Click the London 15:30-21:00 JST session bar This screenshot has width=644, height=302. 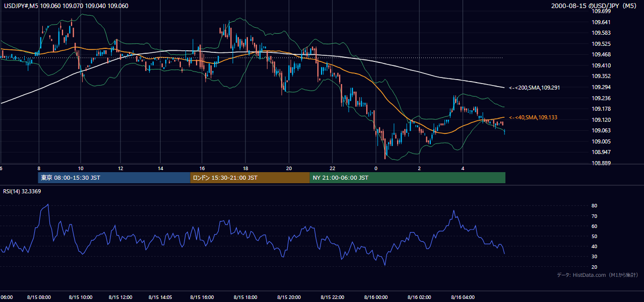pyautogui.click(x=250, y=178)
